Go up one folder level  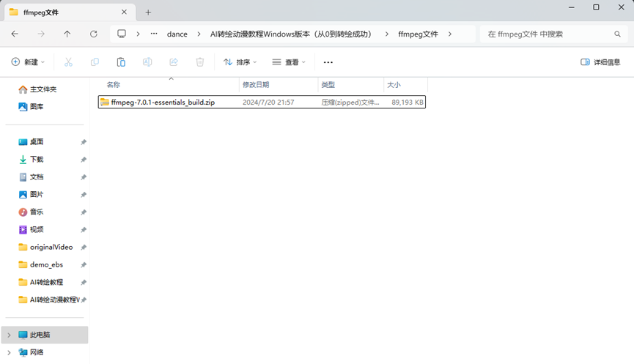(x=67, y=34)
